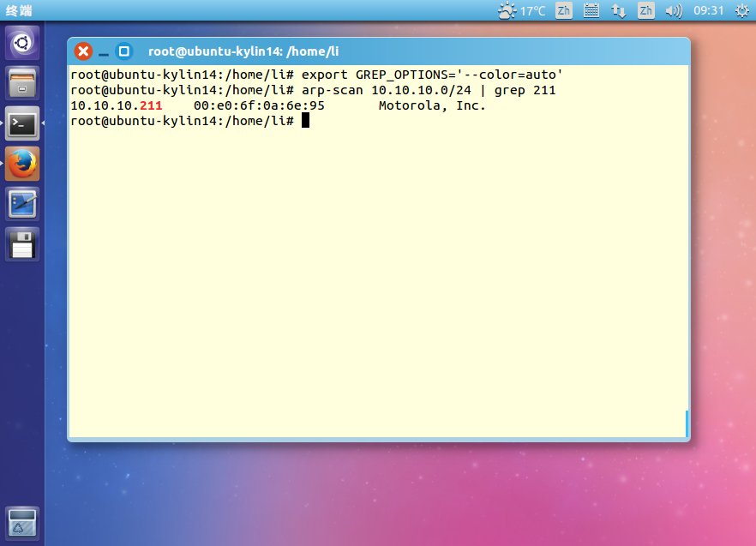Open the Ubuntu Dash home launcher
Viewport: 756px width, 546px height.
[22, 43]
